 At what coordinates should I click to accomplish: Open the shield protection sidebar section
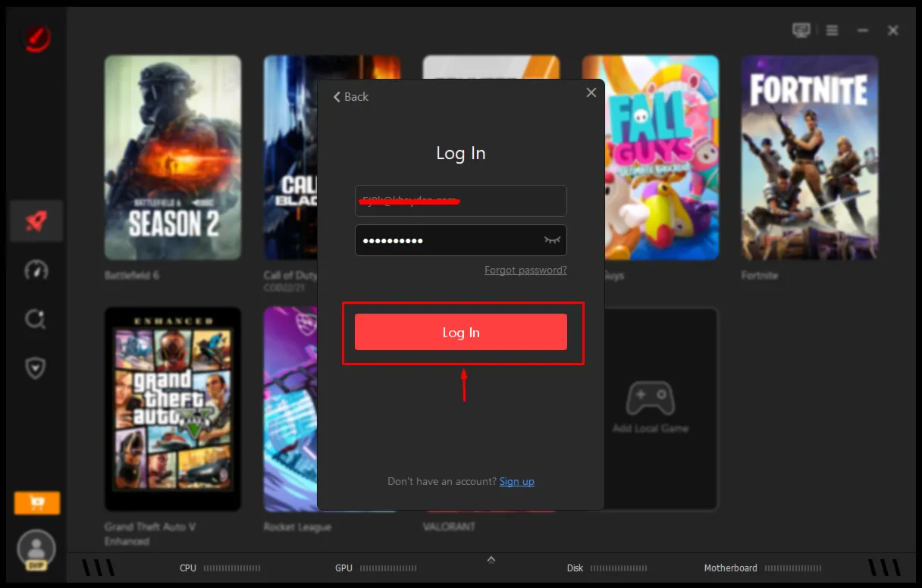pyautogui.click(x=36, y=368)
